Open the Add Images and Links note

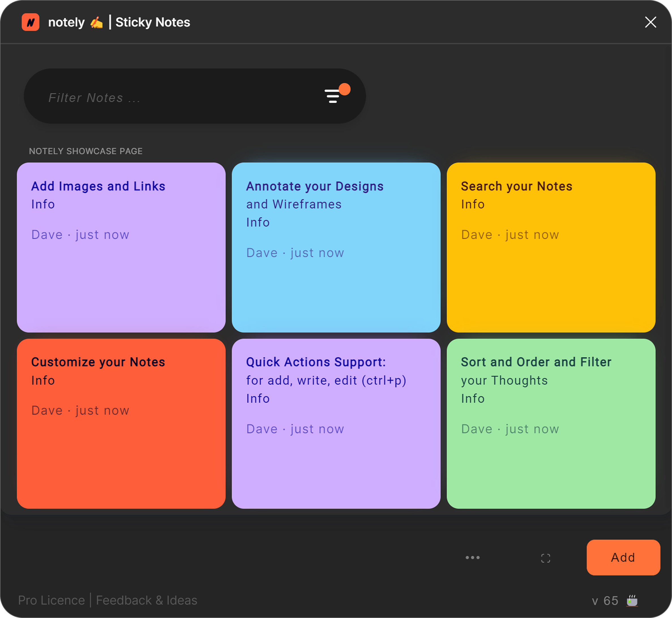point(121,248)
